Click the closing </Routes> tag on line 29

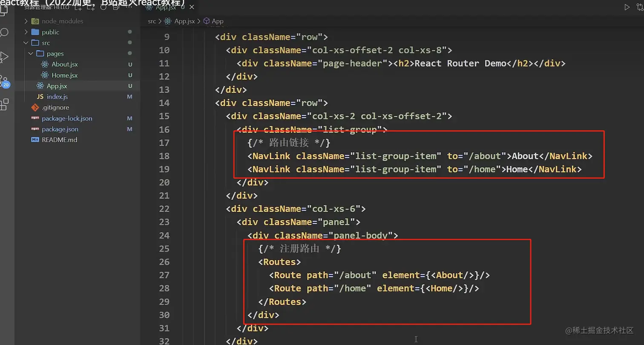[282, 302]
